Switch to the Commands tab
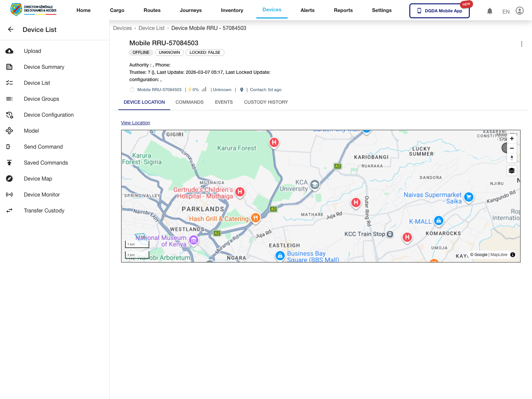The image size is (532, 399). pyautogui.click(x=190, y=102)
